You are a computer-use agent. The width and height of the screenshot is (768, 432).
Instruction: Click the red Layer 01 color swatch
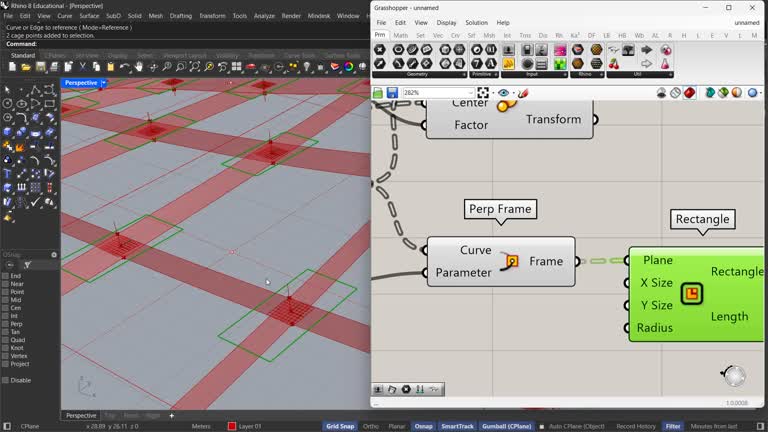click(x=232, y=427)
